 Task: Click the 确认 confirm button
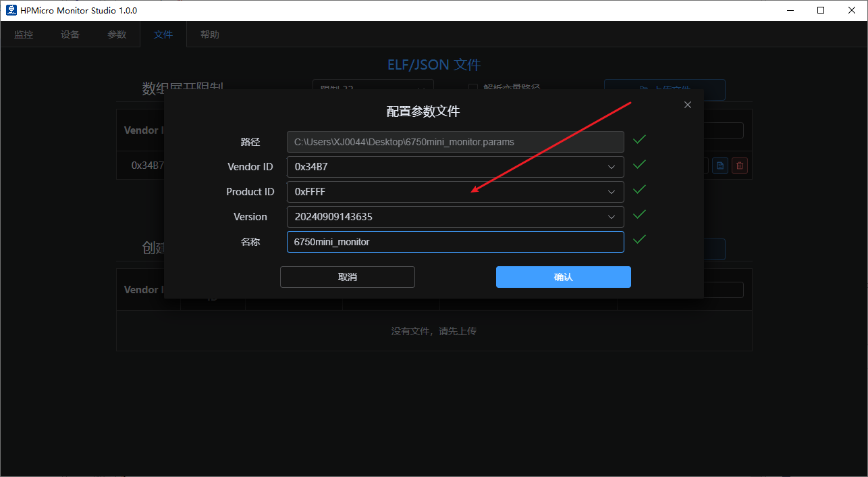[564, 277]
